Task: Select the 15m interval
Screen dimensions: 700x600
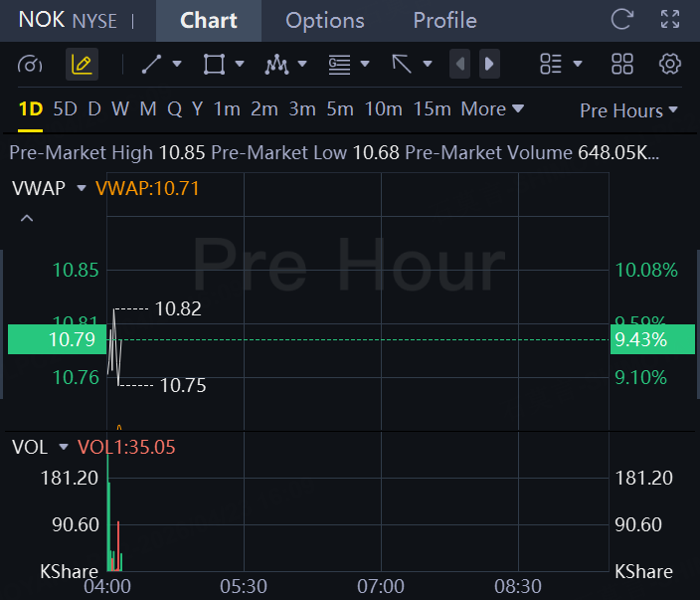Action: (x=432, y=109)
